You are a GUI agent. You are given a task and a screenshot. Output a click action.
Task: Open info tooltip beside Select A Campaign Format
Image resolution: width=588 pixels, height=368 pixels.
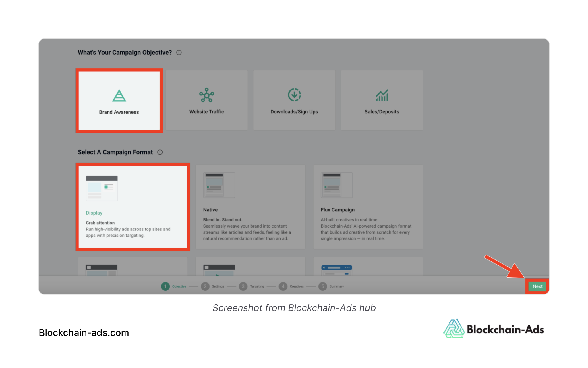click(160, 152)
